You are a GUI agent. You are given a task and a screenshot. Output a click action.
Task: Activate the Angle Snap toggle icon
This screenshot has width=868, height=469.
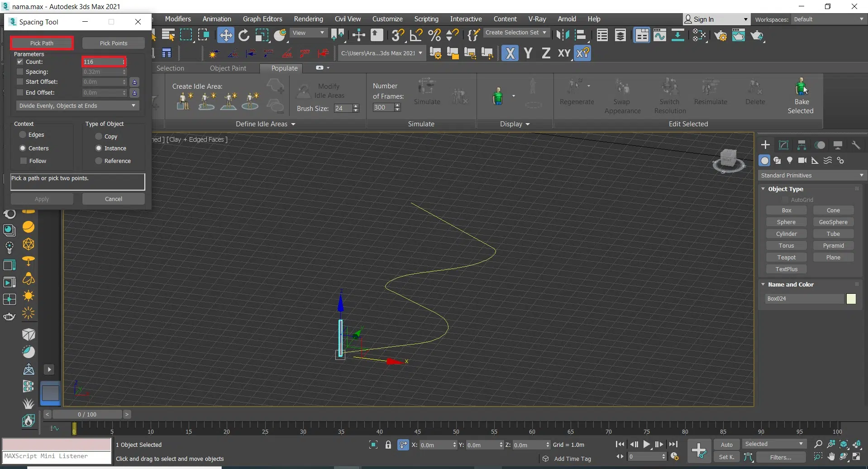[416, 35]
